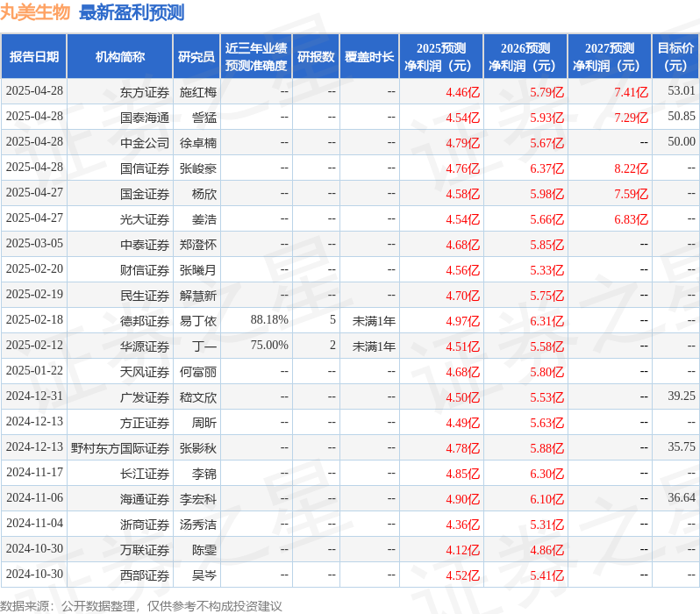Click target price 53.01
700x614 pixels.
[682, 90]
